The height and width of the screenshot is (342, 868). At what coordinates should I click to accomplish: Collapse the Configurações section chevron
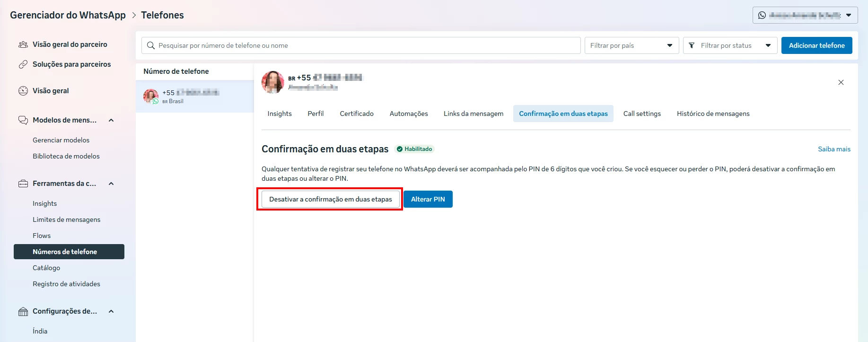pyautogui.click(x=111, y=311)
